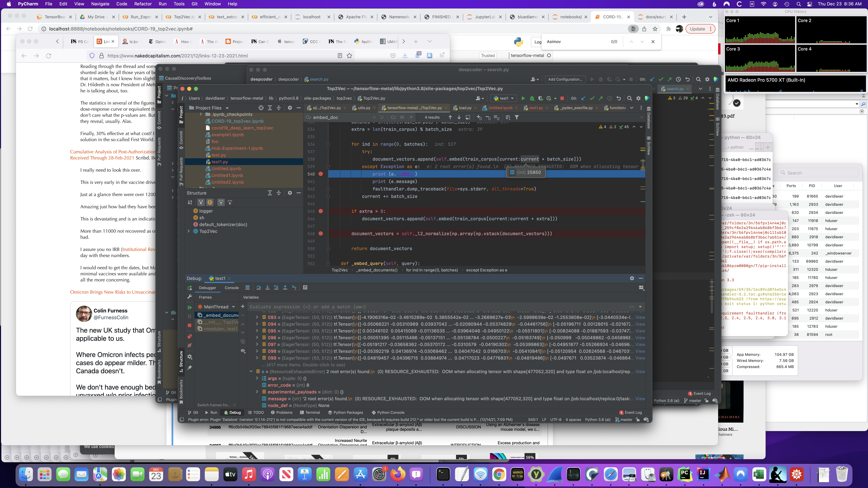Resume program with green play icon
868x488 pixels.
pos(190,307)
